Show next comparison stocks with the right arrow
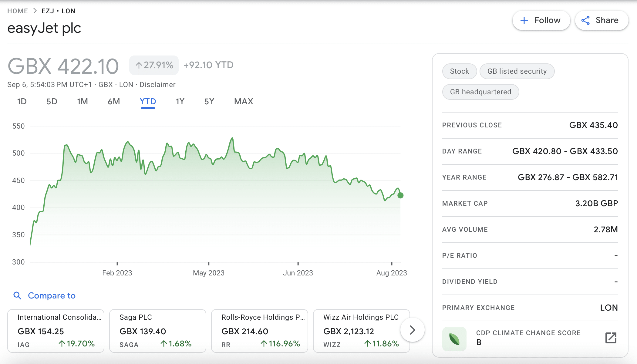Viewport: 637px width, 364px height. pos(412,330)
